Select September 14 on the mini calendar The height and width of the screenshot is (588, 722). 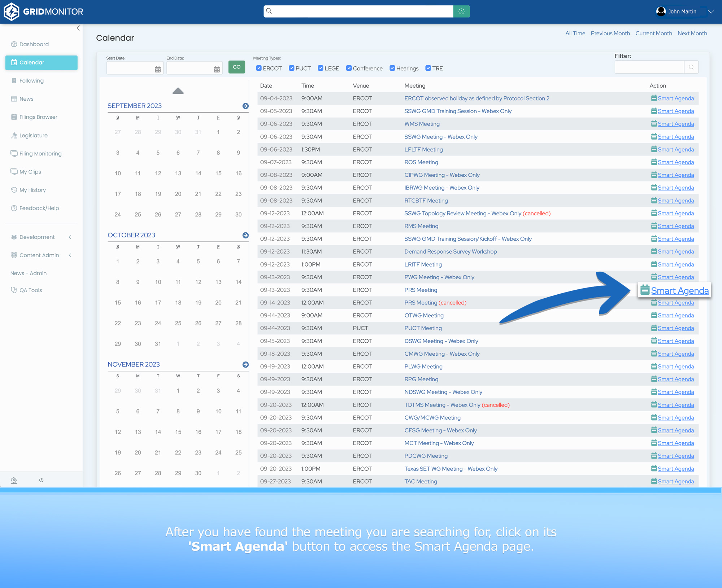point(198,174)
